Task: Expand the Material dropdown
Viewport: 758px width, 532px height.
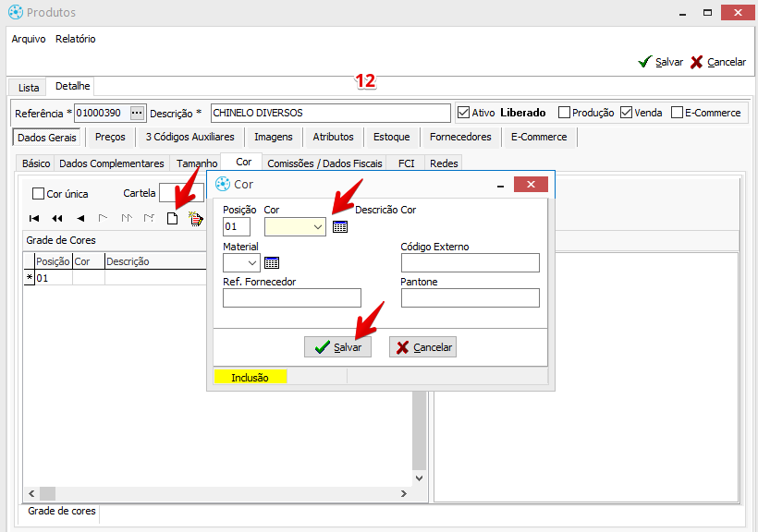Action: [251, 263]
